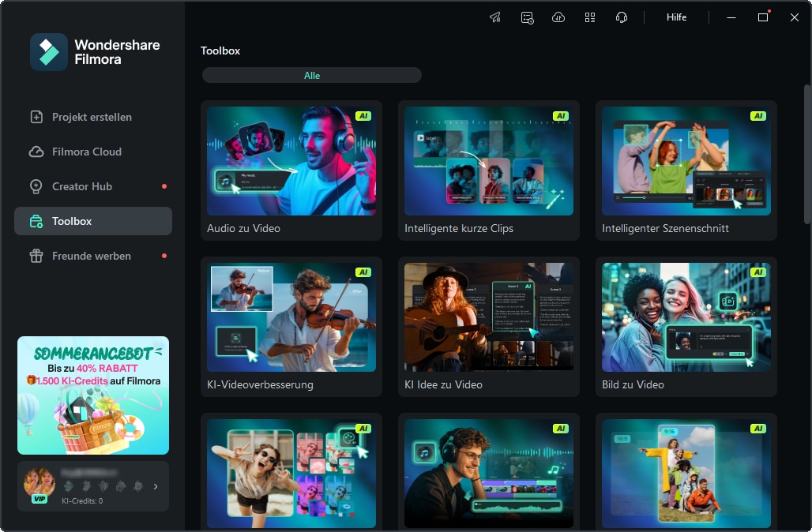Open the headset support icon

(622, 17)
